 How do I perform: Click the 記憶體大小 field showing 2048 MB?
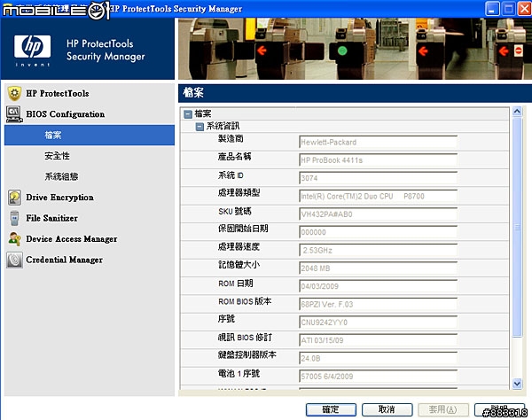point(378,268)
